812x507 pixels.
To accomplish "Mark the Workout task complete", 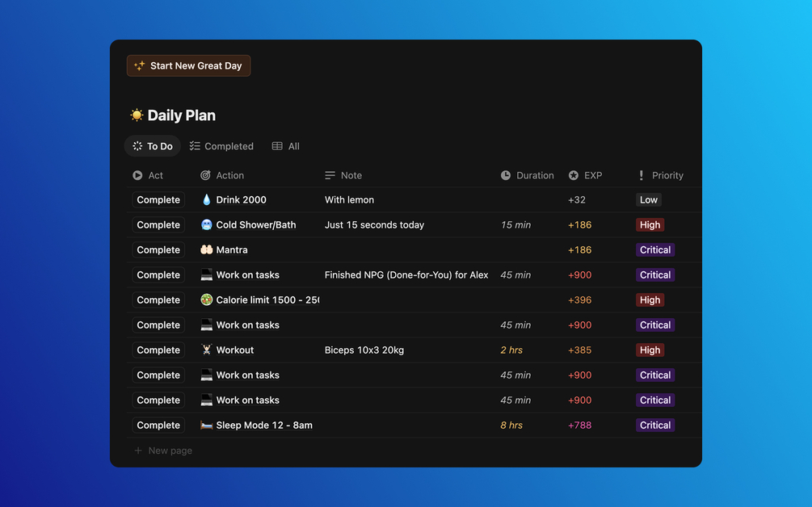I will click(158, 350).
